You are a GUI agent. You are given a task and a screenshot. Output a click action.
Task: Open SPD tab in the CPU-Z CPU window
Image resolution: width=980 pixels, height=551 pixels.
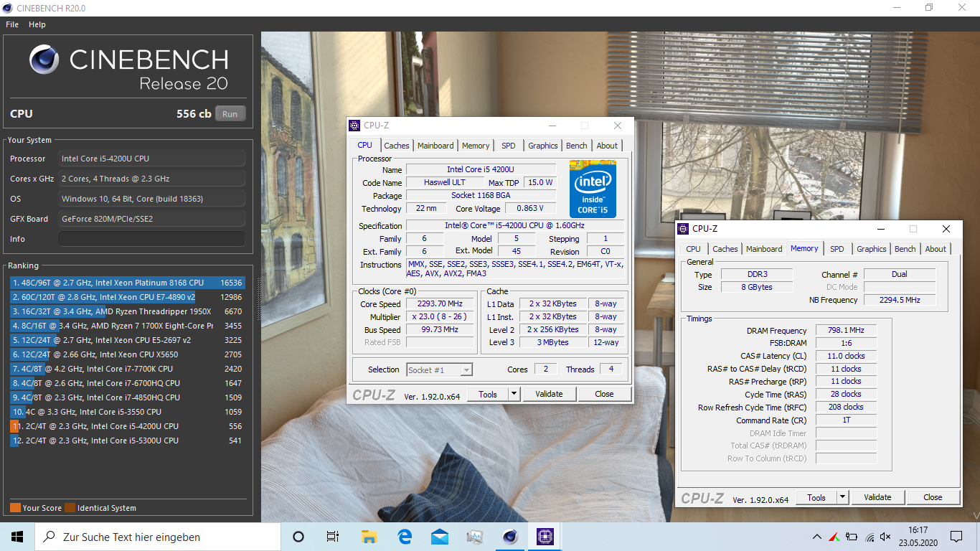point(509,146)
